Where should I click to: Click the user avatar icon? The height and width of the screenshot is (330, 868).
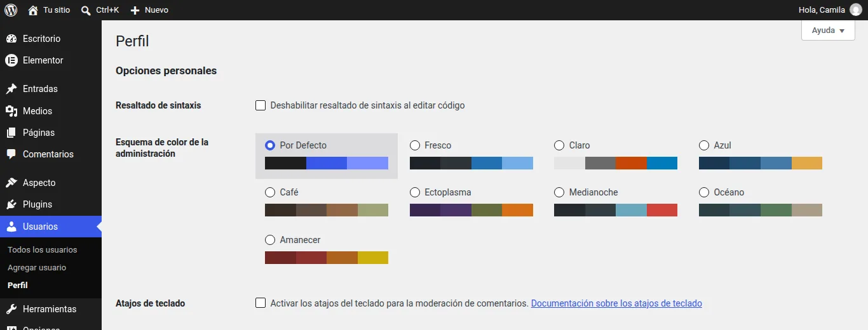coord(856,10)
